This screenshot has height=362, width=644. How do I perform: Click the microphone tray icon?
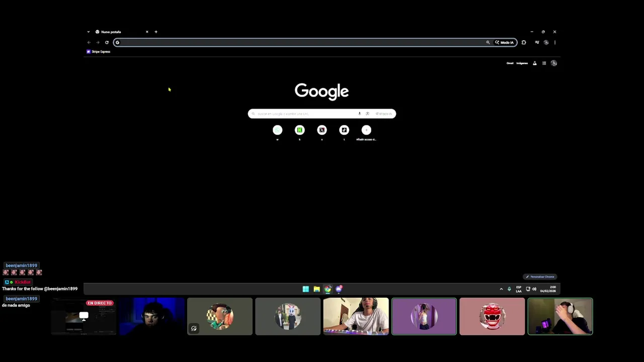509,289
